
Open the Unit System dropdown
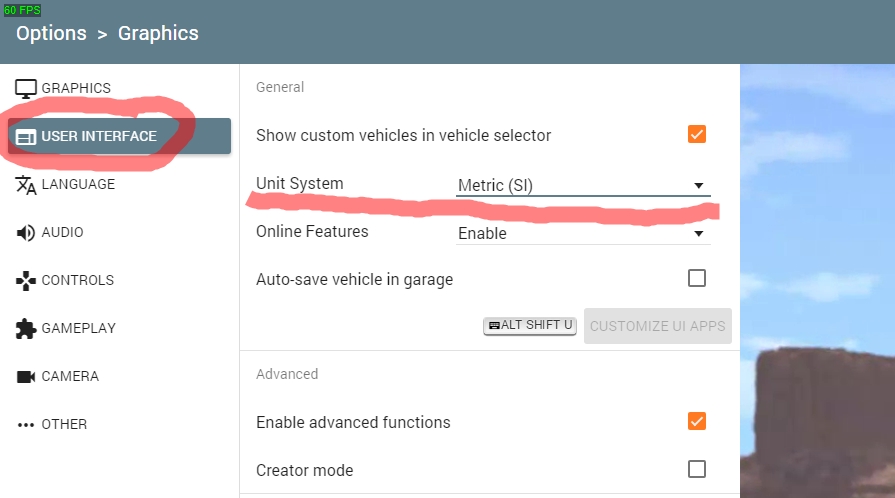pyautogui.click(x=583, y=185)
